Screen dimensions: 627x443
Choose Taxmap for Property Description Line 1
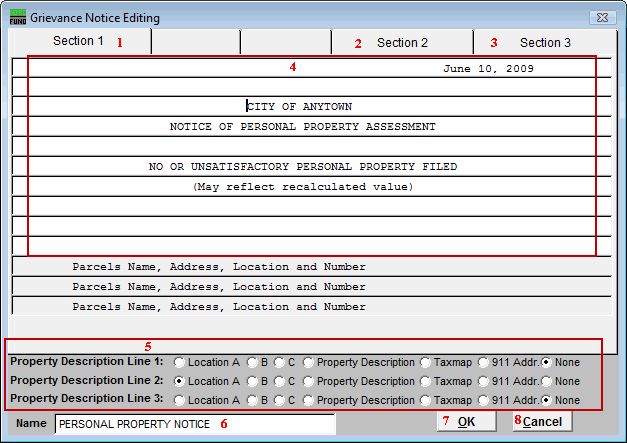click(x=425, y=362)
